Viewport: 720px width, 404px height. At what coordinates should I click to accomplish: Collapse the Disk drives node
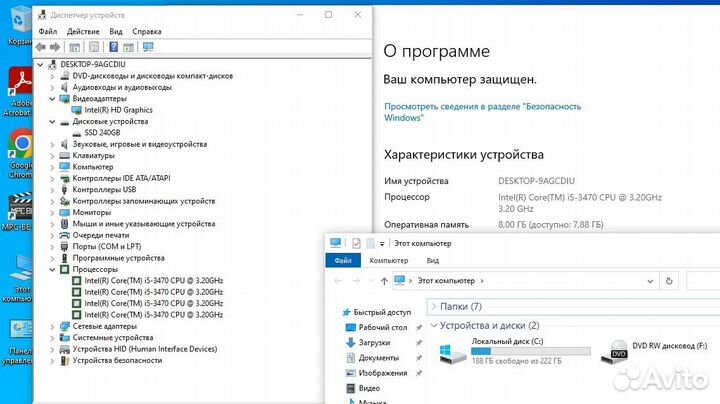pos(52,122)
